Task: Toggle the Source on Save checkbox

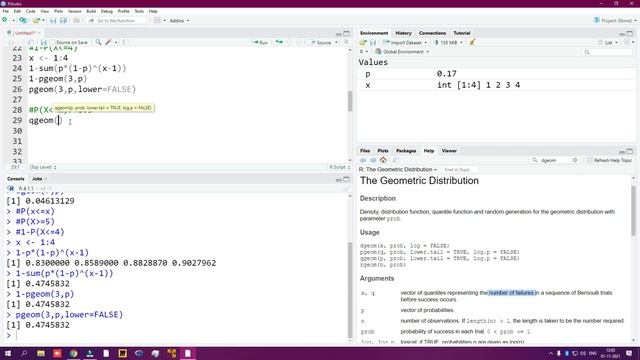Action: pos(53,42)
